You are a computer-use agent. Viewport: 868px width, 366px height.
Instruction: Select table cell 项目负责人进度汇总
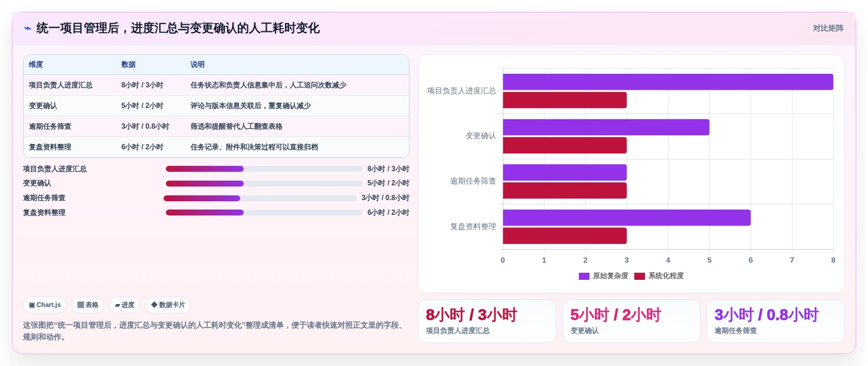[x=61, y=85]
